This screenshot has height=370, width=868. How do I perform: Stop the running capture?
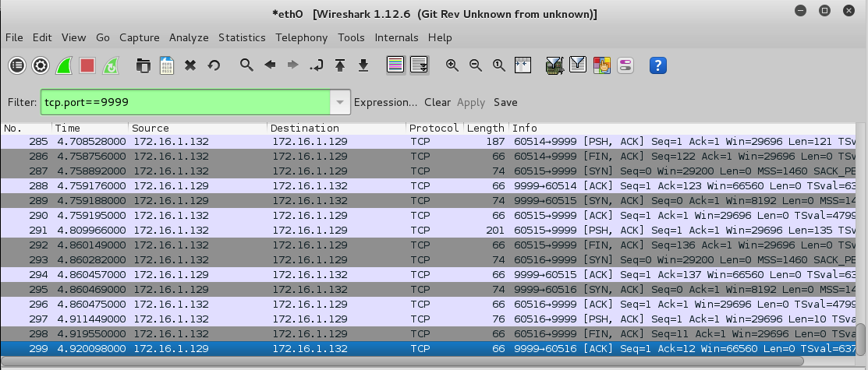click(87, 65)
